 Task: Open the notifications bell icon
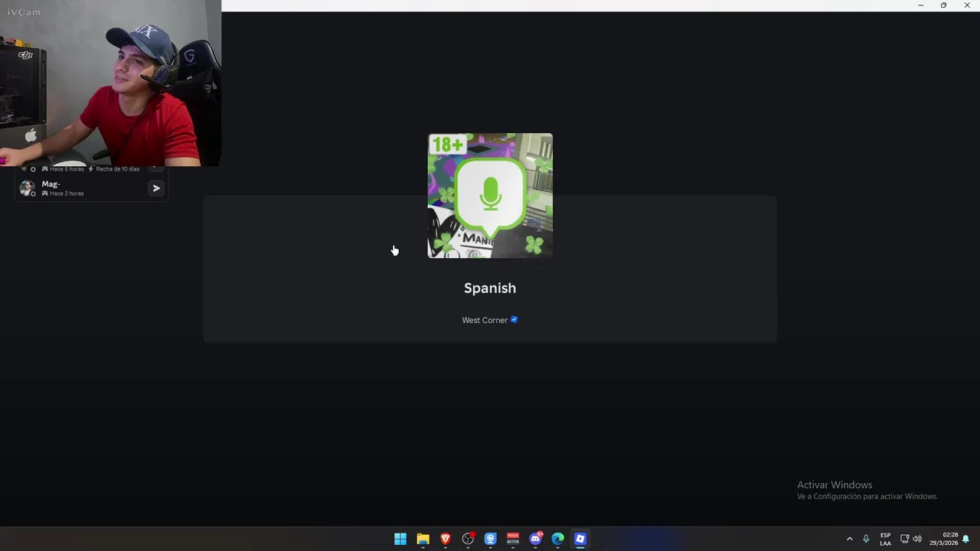point(966,539)
